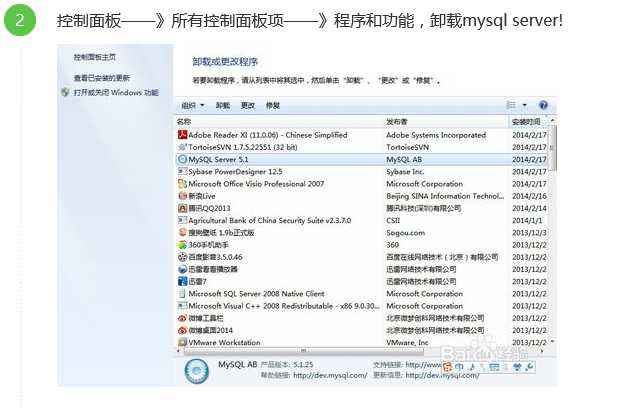Select Sybase PowerDesigner 12.5 entry
Image resolution: width=628 pixels, height=409 pixels.
(x=236, y=171)
